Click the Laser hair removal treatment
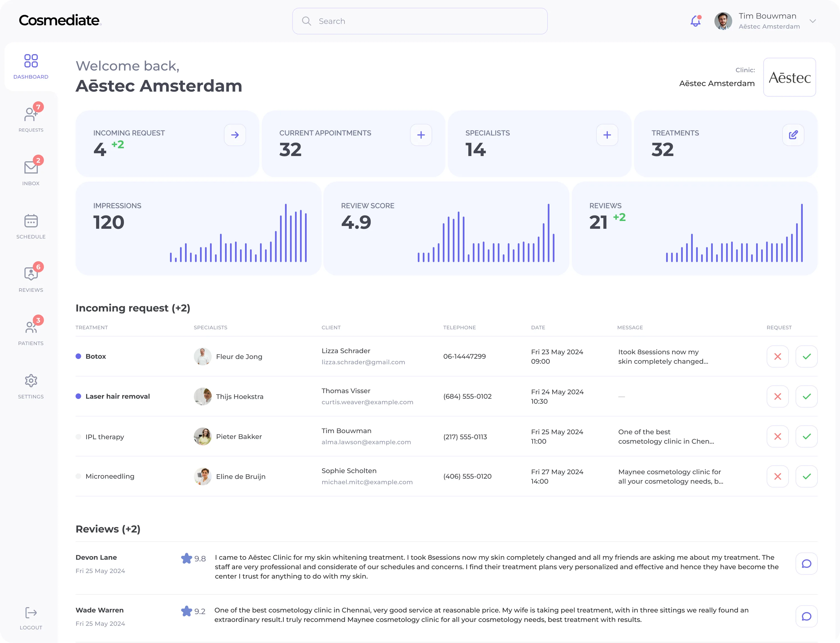The height and width of the screenshot is (643, 840). pos(117,396)
